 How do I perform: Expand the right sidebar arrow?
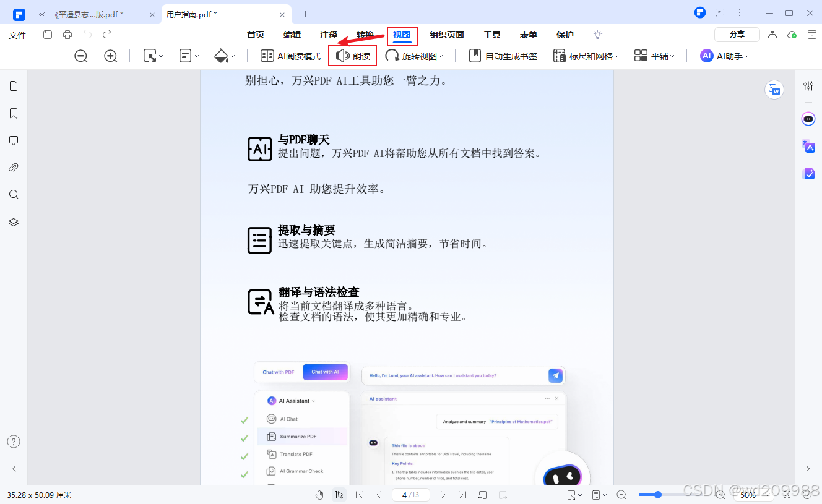(808, 469)
